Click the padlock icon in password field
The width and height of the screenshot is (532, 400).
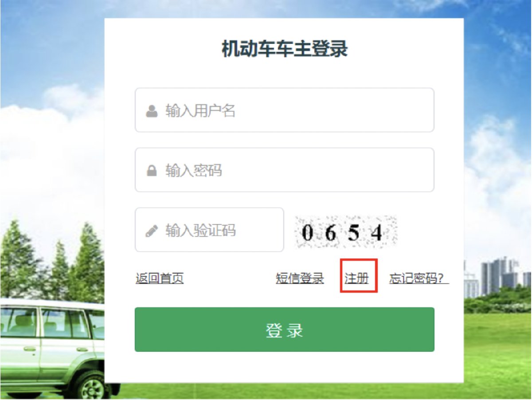152,171
